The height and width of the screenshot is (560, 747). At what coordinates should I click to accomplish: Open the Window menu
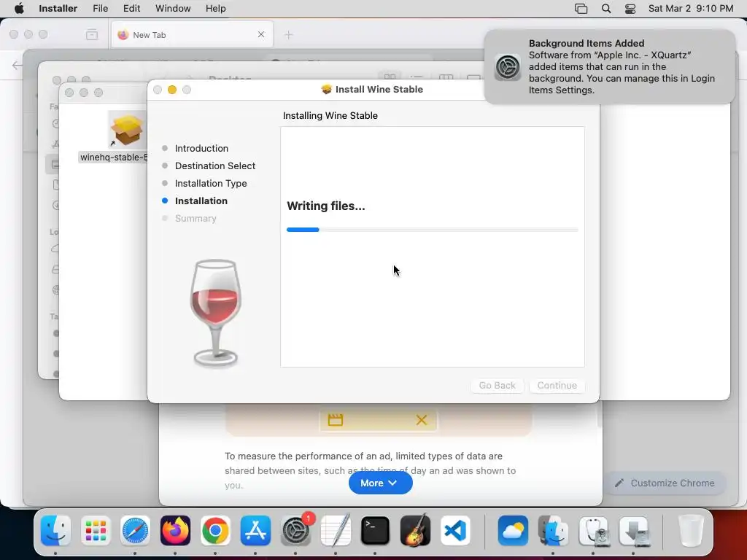point(173,9)
